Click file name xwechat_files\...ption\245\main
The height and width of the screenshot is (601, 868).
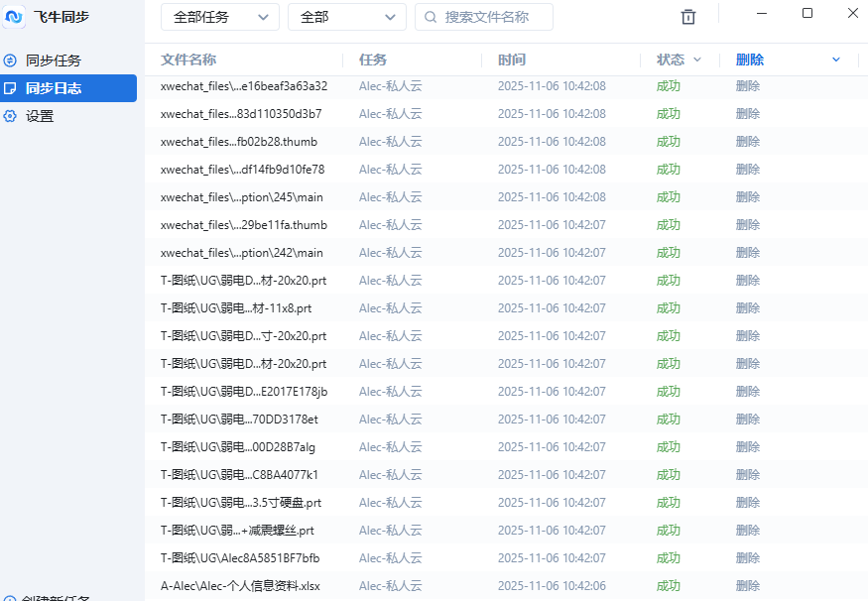241,197
